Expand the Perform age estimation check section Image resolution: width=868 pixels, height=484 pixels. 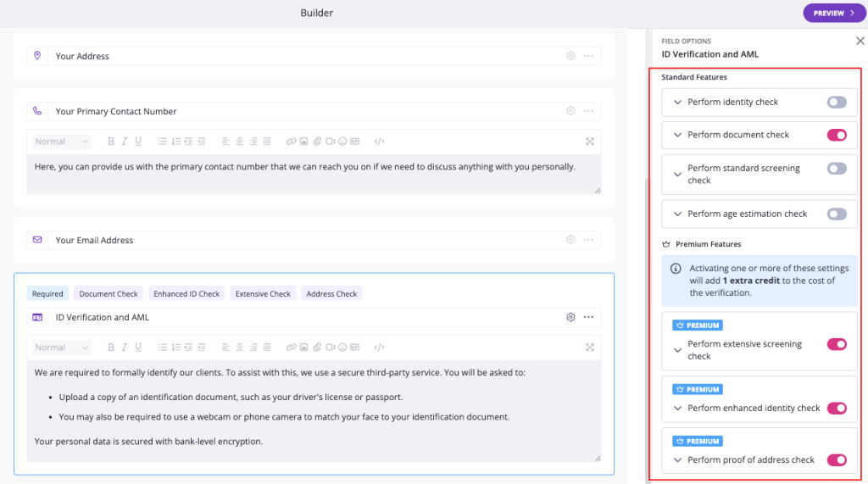point(676,214)
